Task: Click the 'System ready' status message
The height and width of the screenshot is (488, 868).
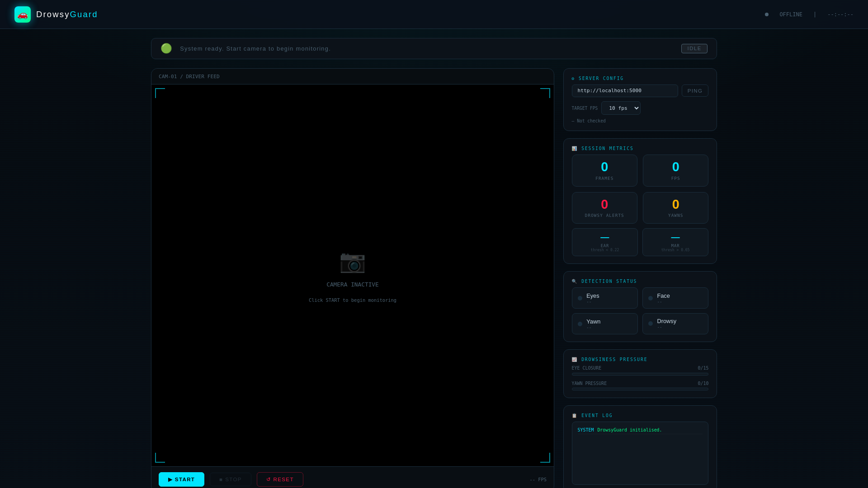Action: pos(255,49)
